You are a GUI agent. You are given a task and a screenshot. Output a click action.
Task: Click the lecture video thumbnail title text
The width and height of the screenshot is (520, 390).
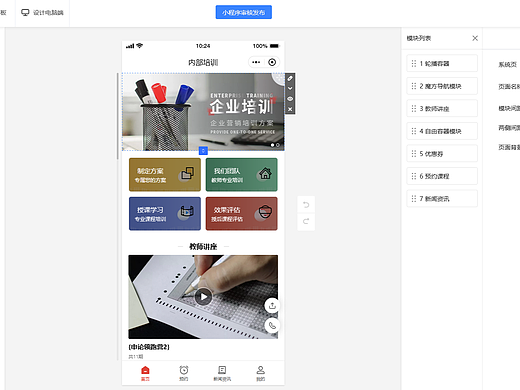click(149, 347)
